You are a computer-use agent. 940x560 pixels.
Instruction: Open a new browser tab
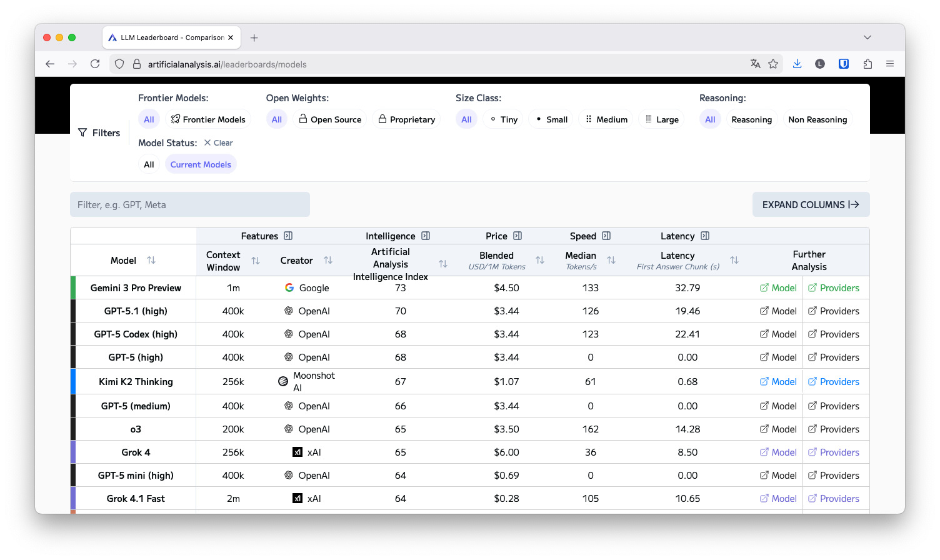[254, 38]
